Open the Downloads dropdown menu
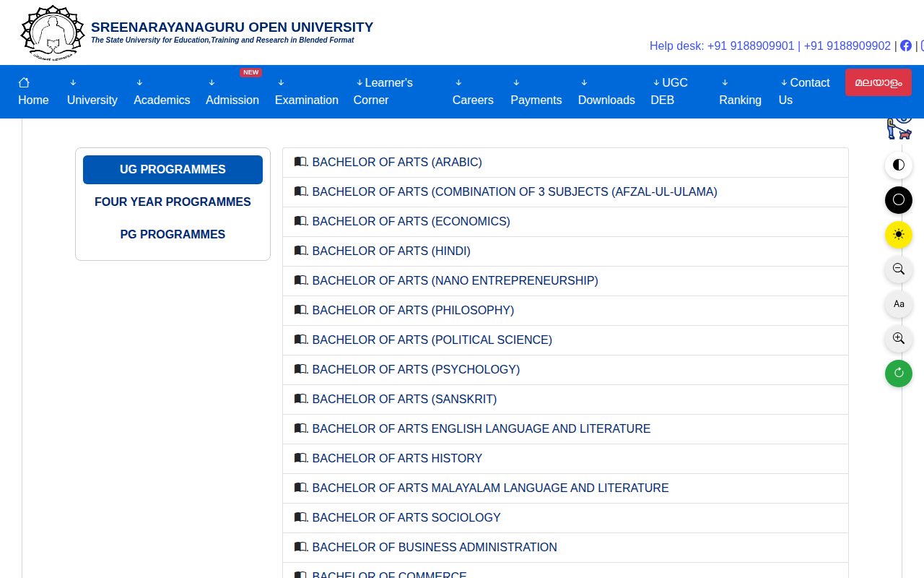The image size is (924, 578). pos(606,92)
